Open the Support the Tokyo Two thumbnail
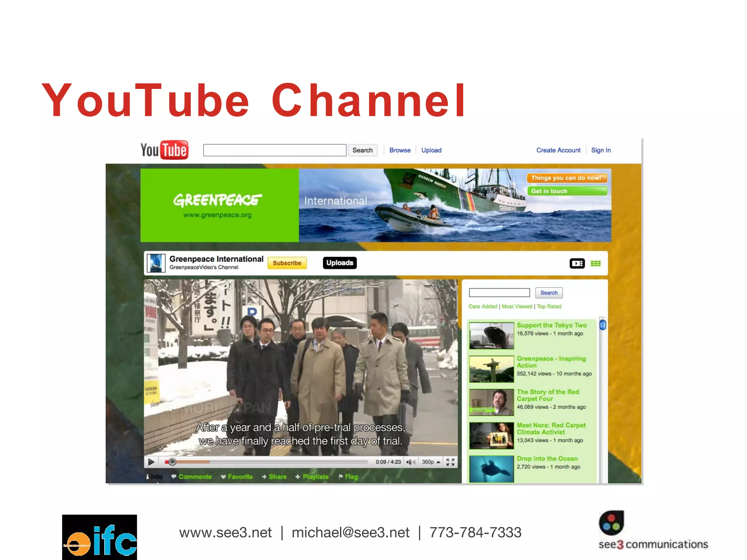Viewport: 747px width, 560px height. [491, 335]
